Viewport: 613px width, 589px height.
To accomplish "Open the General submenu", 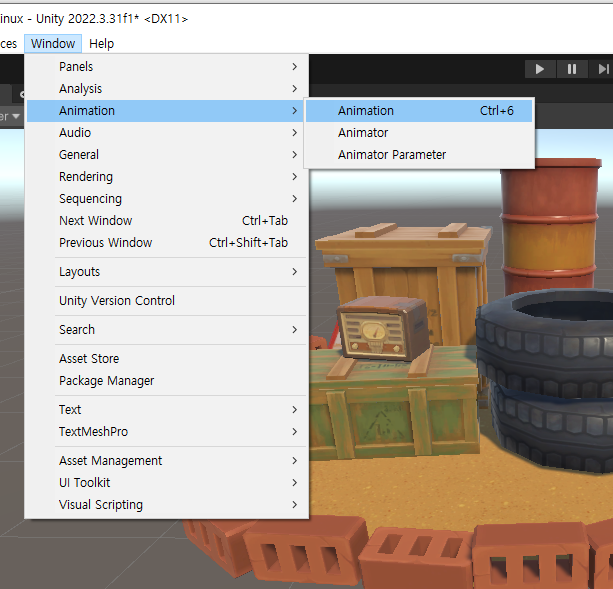I will point(166,155).
